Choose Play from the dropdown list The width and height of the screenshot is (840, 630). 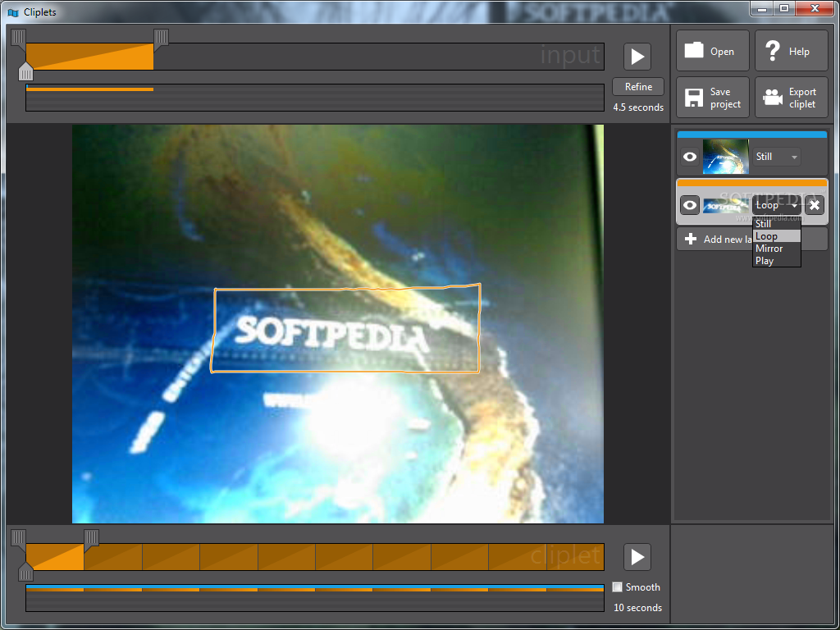click(776, 261)
